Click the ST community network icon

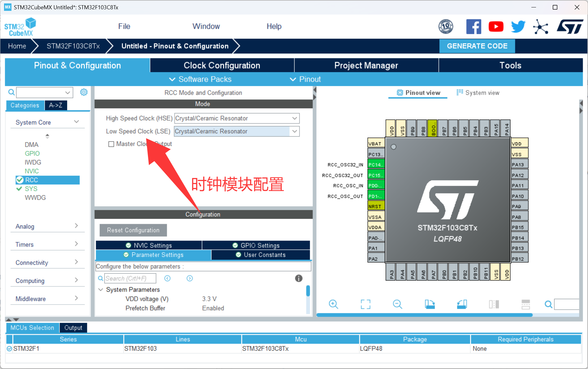[541, 27]
